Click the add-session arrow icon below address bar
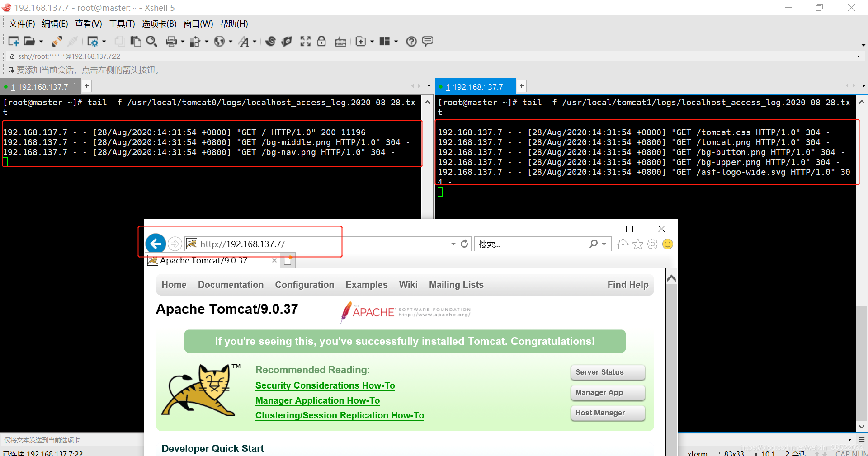Viewport: 868px width, 456px height. (11, 70)
